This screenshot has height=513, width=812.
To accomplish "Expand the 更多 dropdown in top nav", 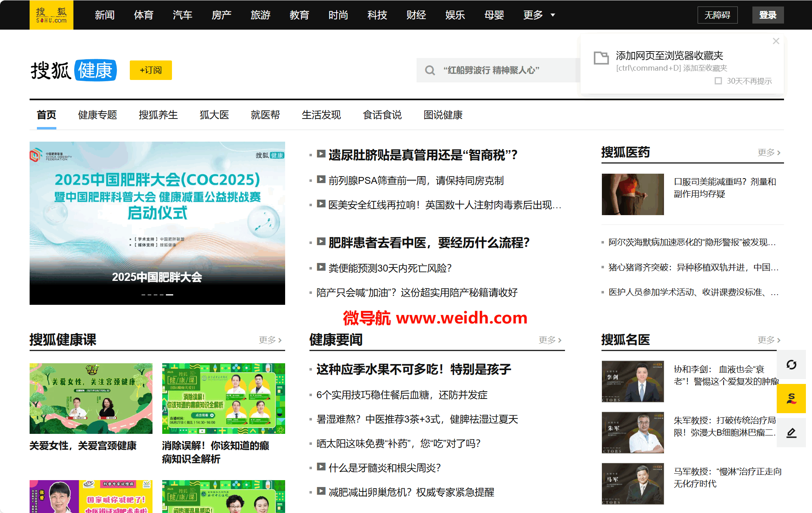I will coord(539,15).
